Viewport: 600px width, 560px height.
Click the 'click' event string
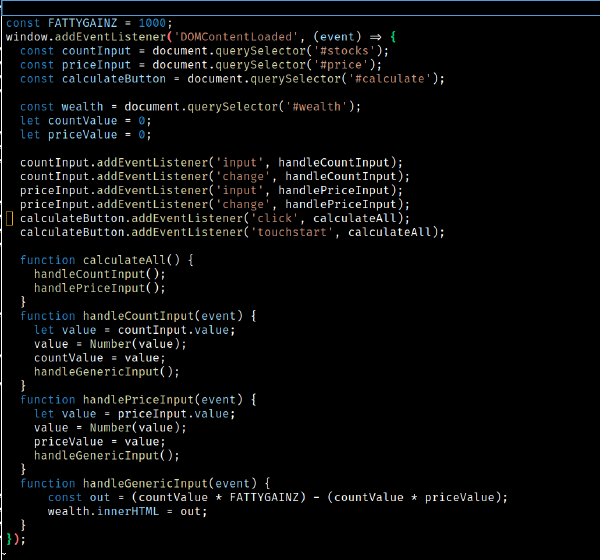coord(274,218)
